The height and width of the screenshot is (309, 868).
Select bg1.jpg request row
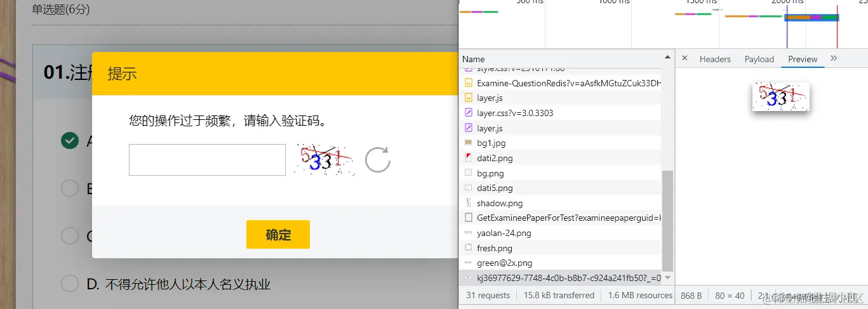tap(561, 143)
